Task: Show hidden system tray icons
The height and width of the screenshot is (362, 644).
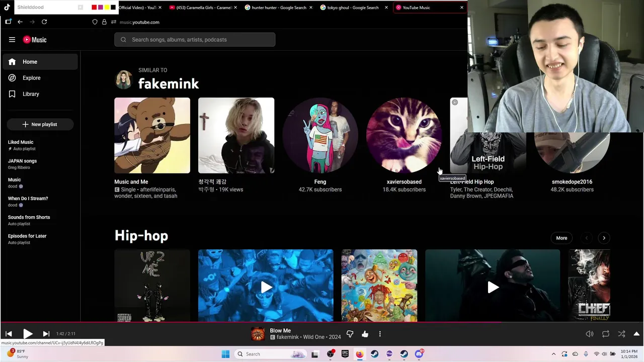Action: (x=553, y=354)
